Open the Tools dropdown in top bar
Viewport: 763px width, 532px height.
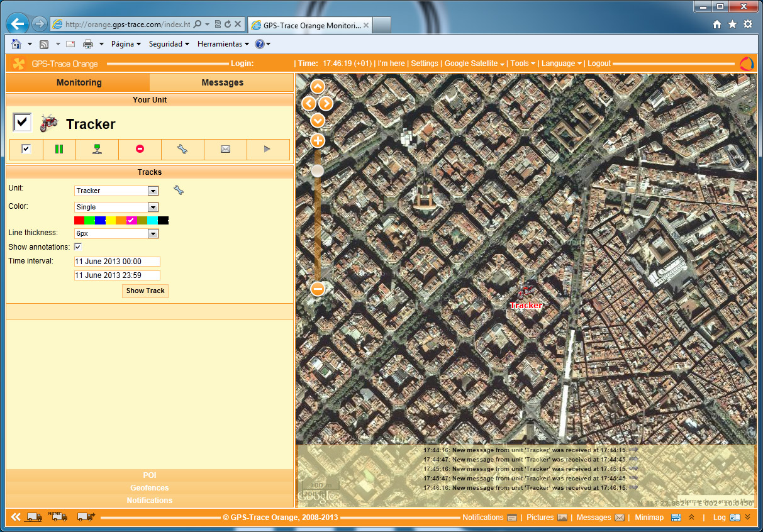tap(523, 64)
